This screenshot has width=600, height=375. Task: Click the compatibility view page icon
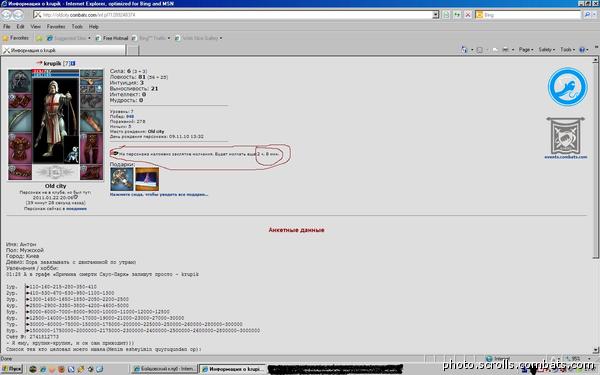click(x=446, y=15)
